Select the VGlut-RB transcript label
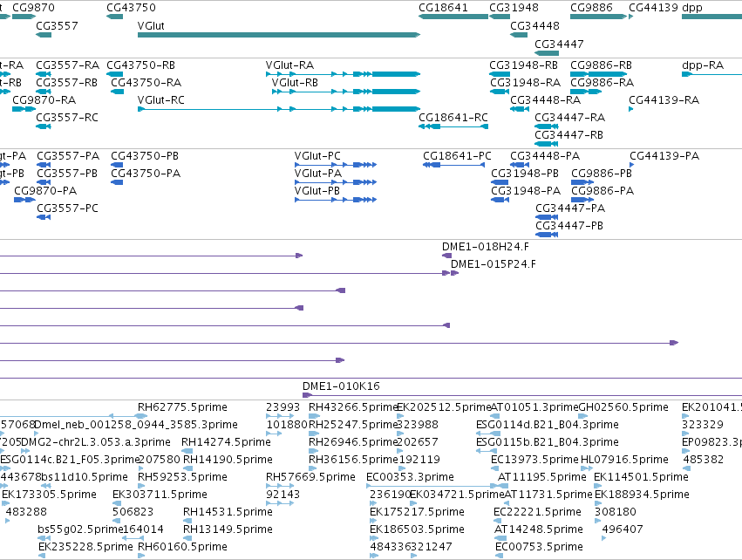This screenshot has width=742, height=560. [x=295, y=82]
